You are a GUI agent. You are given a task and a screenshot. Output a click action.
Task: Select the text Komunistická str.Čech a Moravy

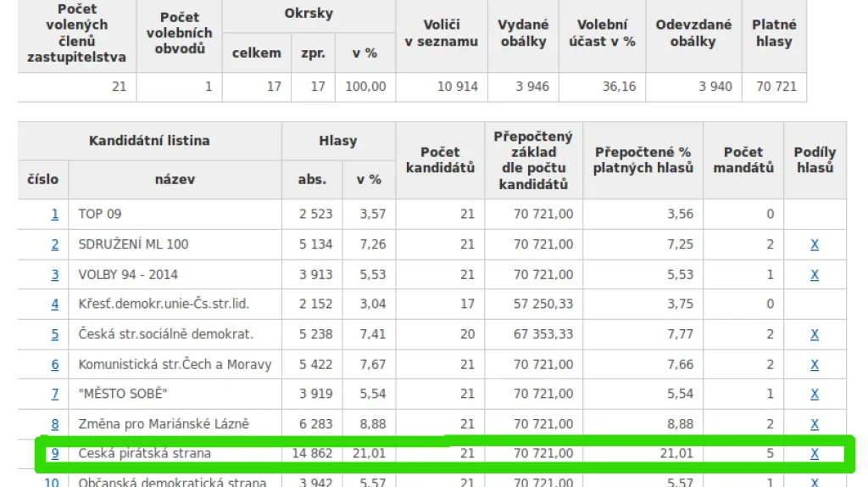175,365
